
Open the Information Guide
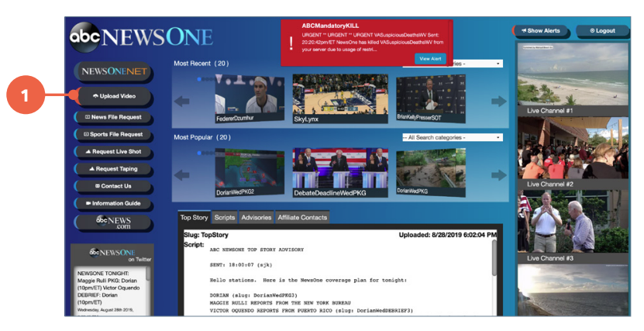[x=114, y=204]
